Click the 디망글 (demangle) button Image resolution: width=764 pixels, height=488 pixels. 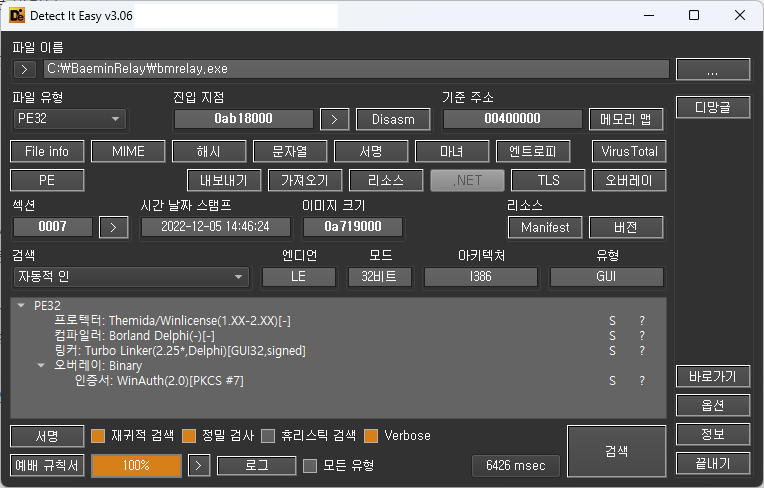pyautogui.click(x=713, y=107)
